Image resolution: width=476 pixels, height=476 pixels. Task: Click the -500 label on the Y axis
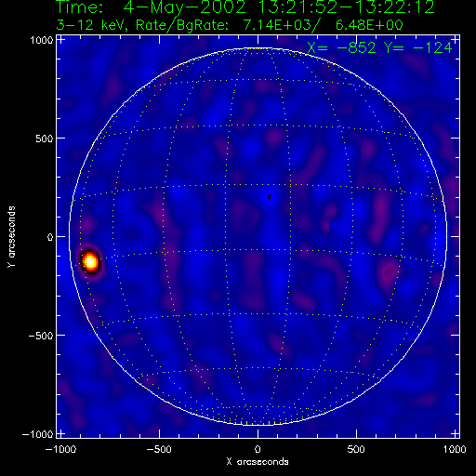point(41,336)
